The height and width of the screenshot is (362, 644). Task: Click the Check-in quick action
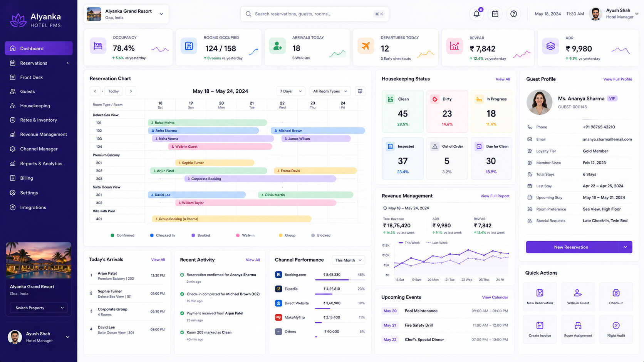[x=616, y=296]
